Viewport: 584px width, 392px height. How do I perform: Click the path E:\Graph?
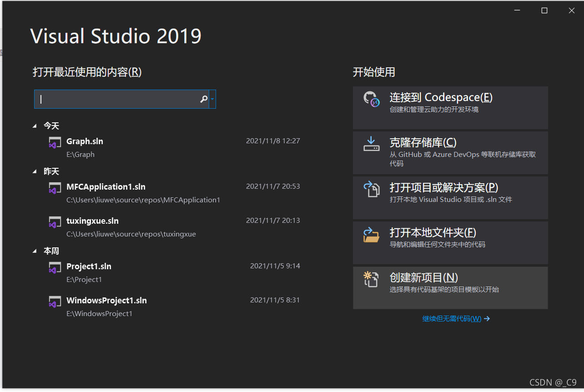click(x=81, y=155)
